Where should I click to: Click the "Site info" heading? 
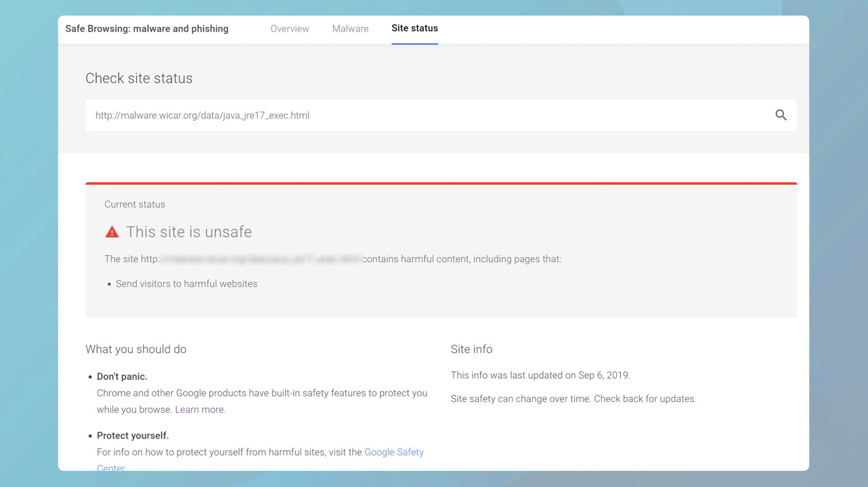tap(471, 349)
